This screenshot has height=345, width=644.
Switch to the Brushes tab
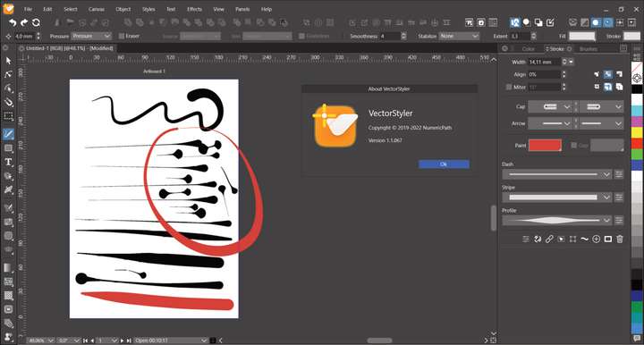tap(589, 49)
